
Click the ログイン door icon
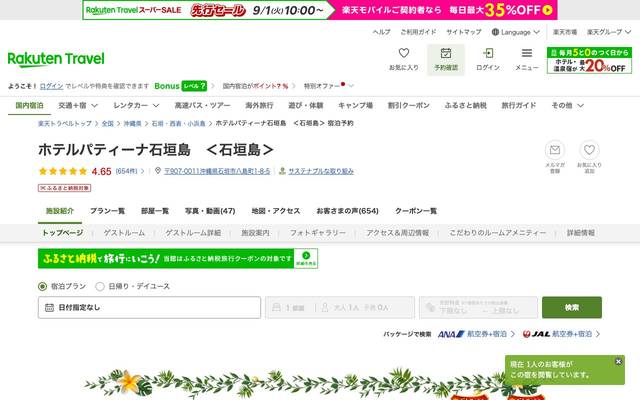[x=488, y=53]
